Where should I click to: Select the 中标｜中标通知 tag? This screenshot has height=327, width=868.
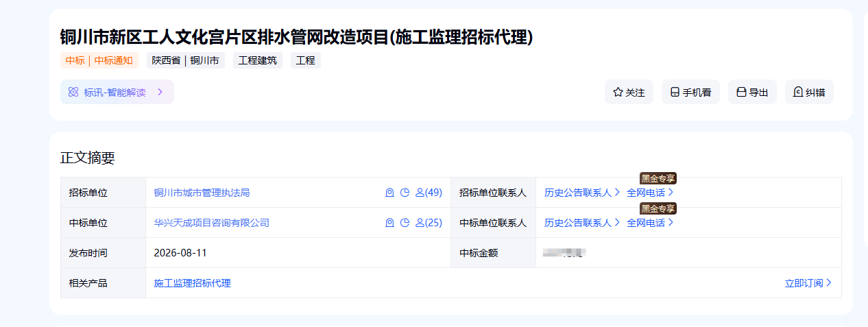pyautogui.click(x=99, y=60)
